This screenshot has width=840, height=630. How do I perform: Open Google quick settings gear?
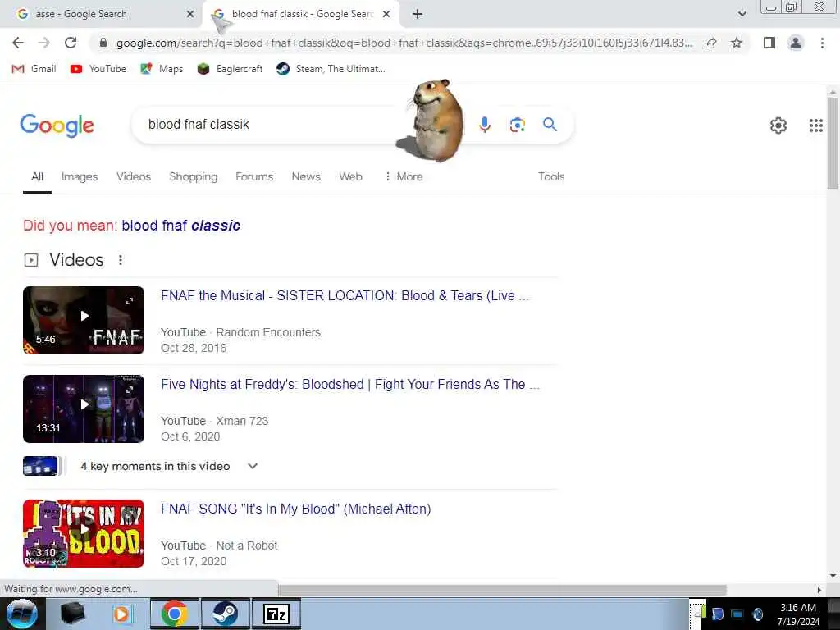point(778,126)
